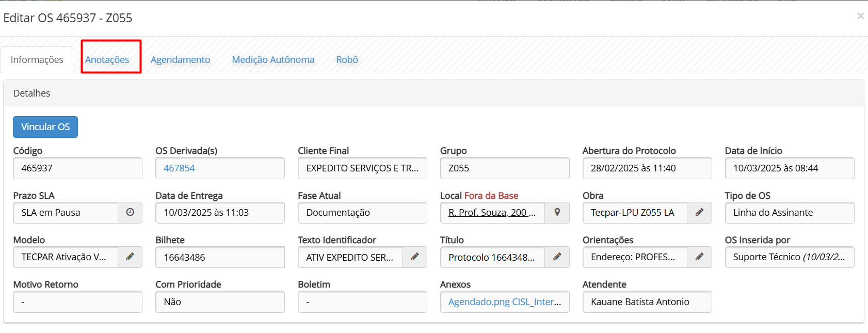Open the Anotações tab
868x333 pixels.
(x=107, y=59)
